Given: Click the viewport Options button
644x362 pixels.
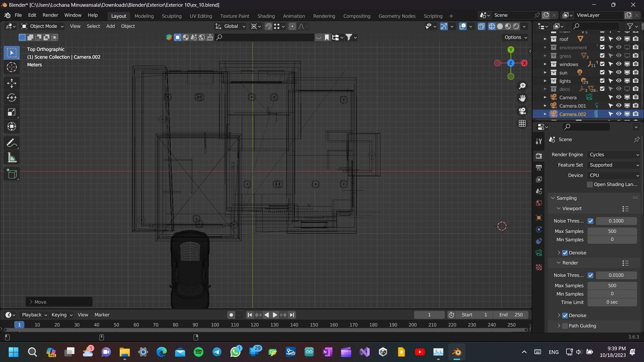Looking at the screenshot, I should (x=516, y=37).
